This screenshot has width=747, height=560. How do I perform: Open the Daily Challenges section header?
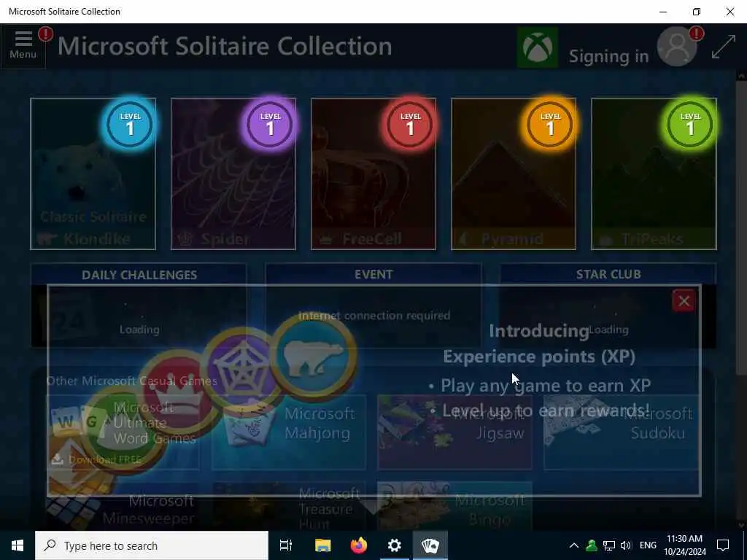139,275
